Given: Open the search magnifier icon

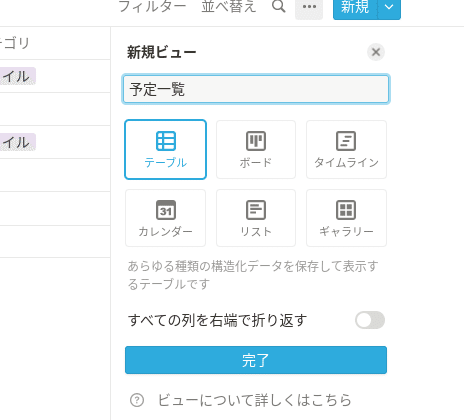Looking at the screenshot, I should point(279,6).
